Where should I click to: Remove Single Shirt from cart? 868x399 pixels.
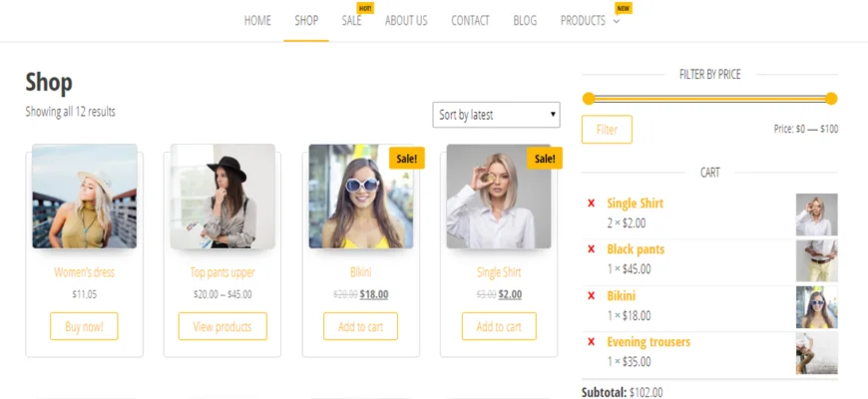(591, 203)
